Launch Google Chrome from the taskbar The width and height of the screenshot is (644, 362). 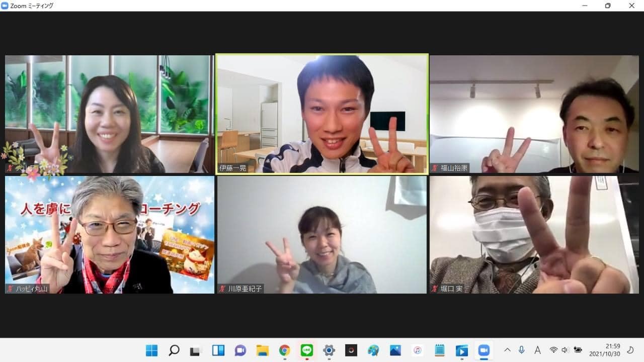[285, 350]
